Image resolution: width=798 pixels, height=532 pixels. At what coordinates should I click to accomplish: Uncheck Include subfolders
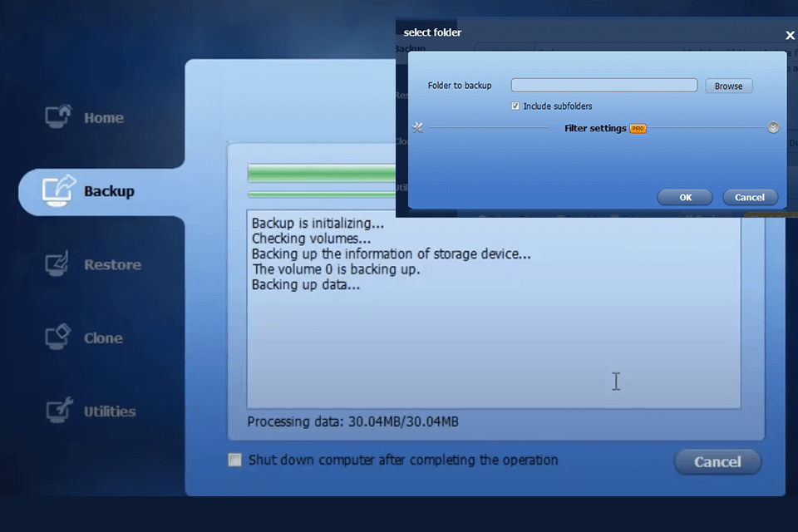[x=516, y=106]
